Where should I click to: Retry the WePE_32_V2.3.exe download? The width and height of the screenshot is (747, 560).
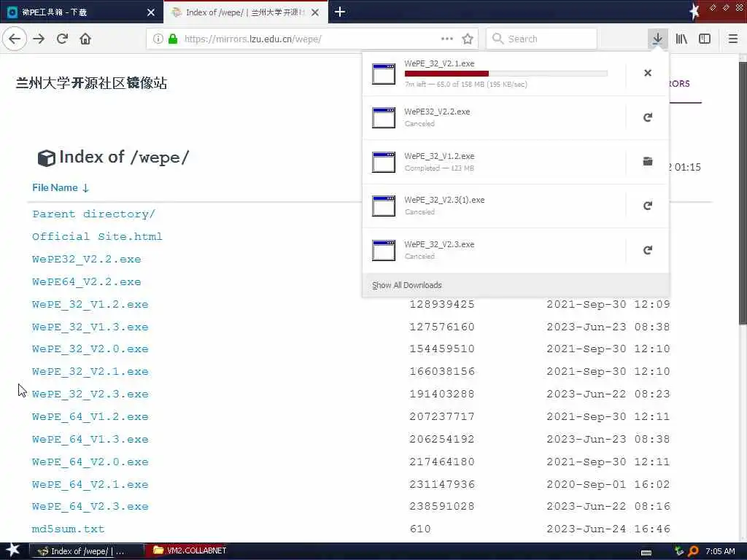tap(648, 250)
